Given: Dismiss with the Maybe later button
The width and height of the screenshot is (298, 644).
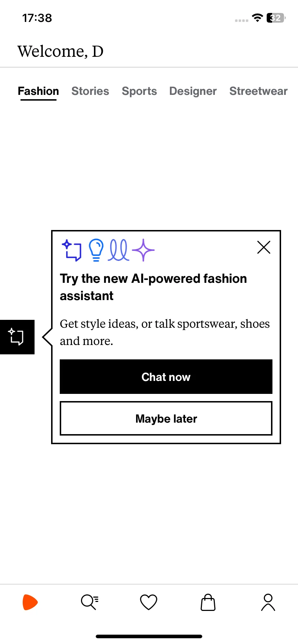Looking at the screenshot, I should click(166, 418).
